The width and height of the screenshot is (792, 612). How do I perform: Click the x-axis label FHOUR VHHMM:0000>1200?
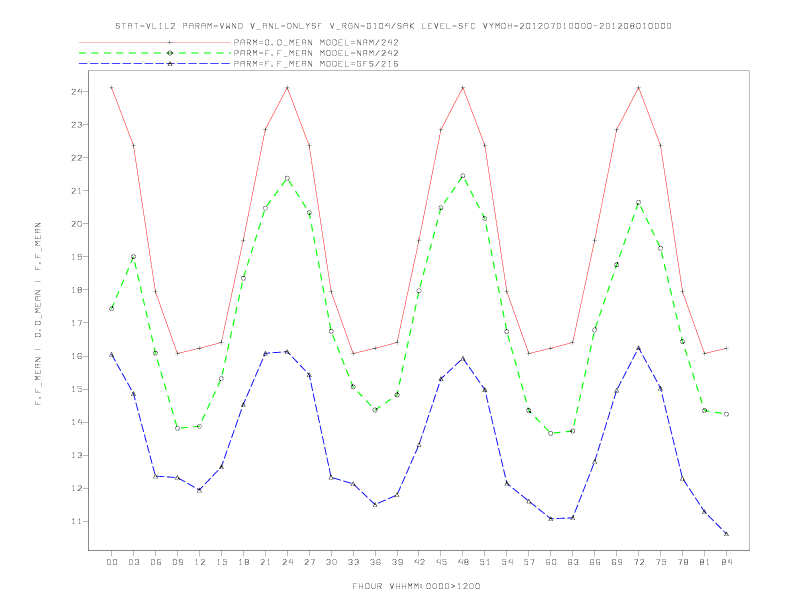(416, 586)
